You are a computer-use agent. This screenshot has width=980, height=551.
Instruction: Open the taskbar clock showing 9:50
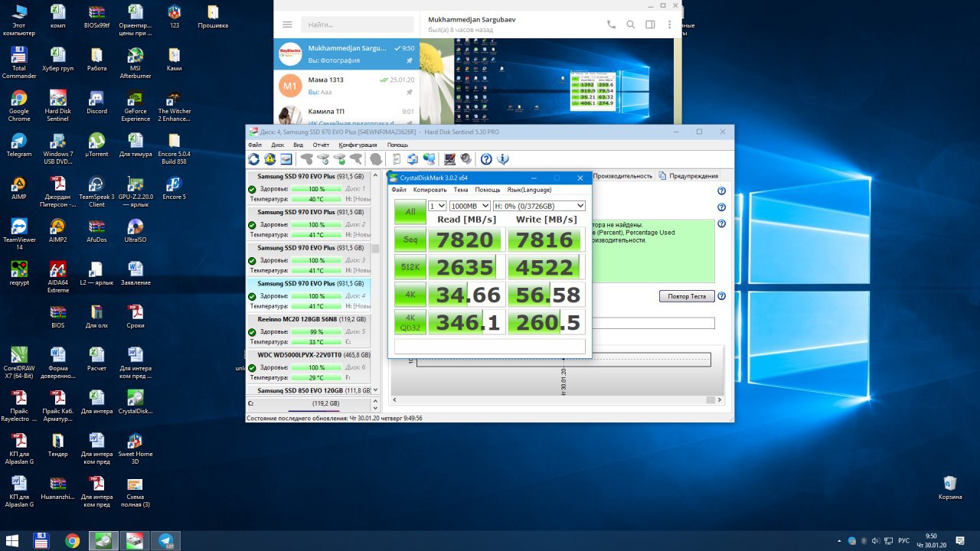(932, 540)
